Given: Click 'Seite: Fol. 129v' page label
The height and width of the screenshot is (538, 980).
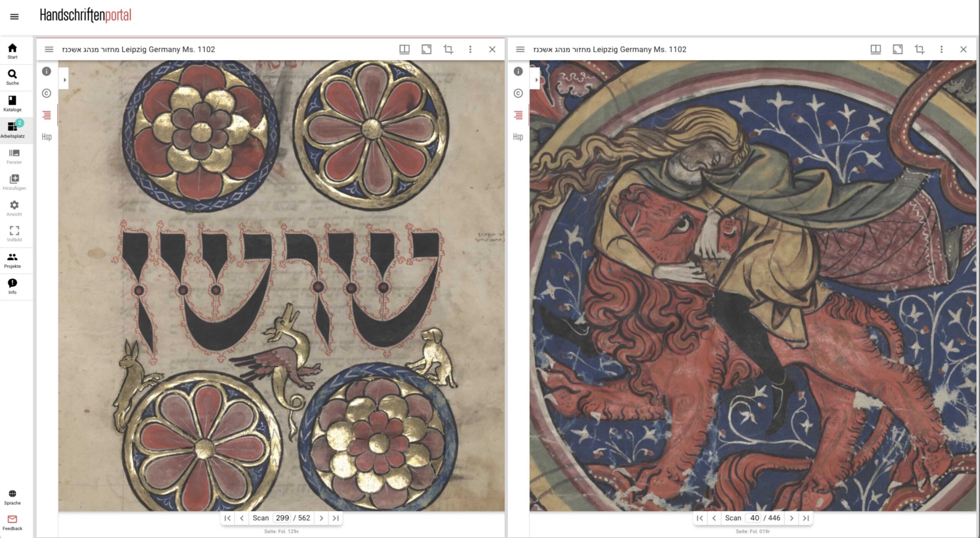Looking at the screenshot, I should pos(281,531).
